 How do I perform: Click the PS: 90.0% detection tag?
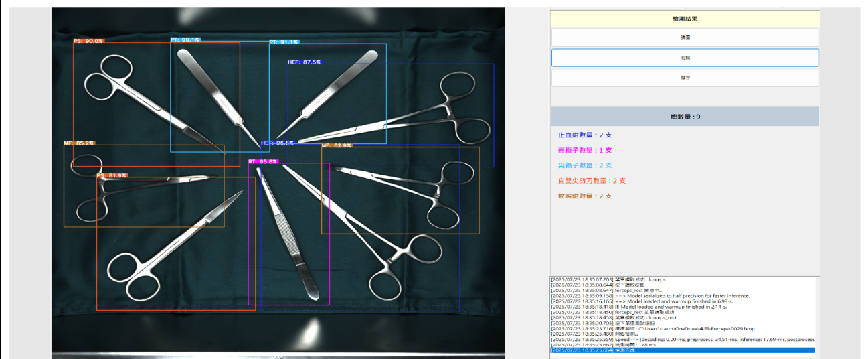point(88,41)
